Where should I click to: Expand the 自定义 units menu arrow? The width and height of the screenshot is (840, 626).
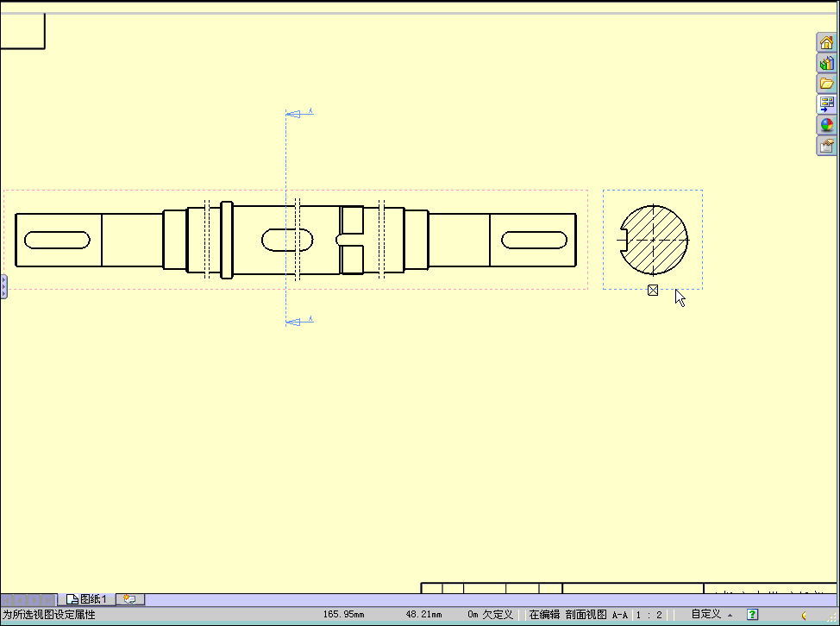[730, 615]
